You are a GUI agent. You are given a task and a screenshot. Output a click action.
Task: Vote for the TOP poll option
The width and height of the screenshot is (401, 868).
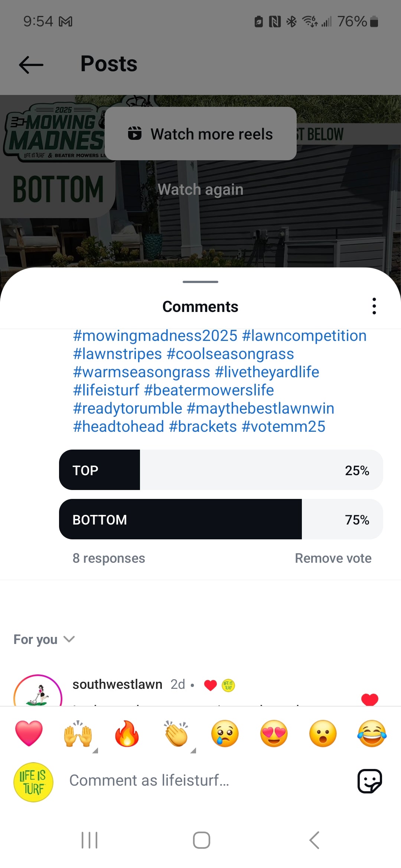point(221,470)
